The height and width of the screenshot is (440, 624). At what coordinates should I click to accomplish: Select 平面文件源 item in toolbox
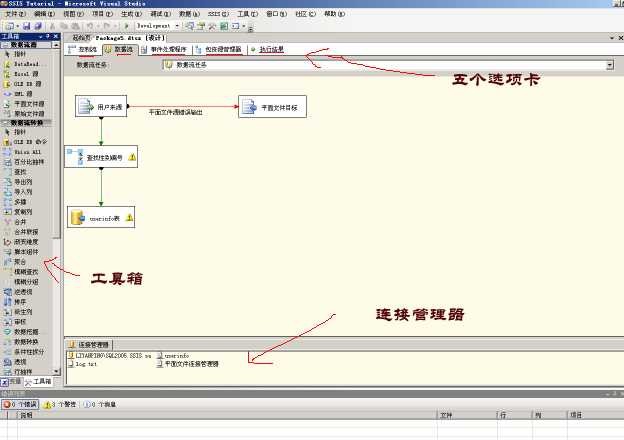pos(24,104)
